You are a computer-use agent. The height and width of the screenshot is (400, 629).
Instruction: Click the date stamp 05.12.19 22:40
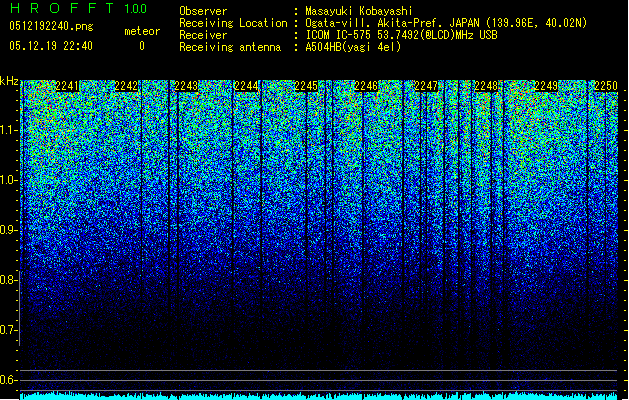(x=51, y=46)
